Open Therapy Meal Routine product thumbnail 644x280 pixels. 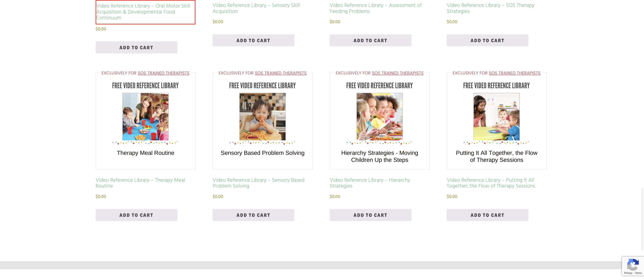click(145, 117)
